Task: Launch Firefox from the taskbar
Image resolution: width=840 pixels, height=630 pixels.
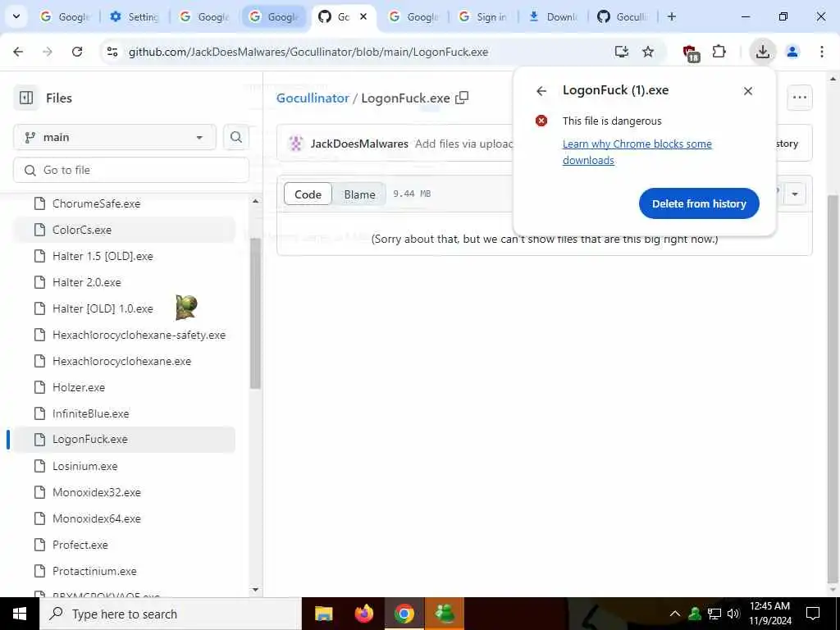Action: pyautogui.click(x=364, y=614)
